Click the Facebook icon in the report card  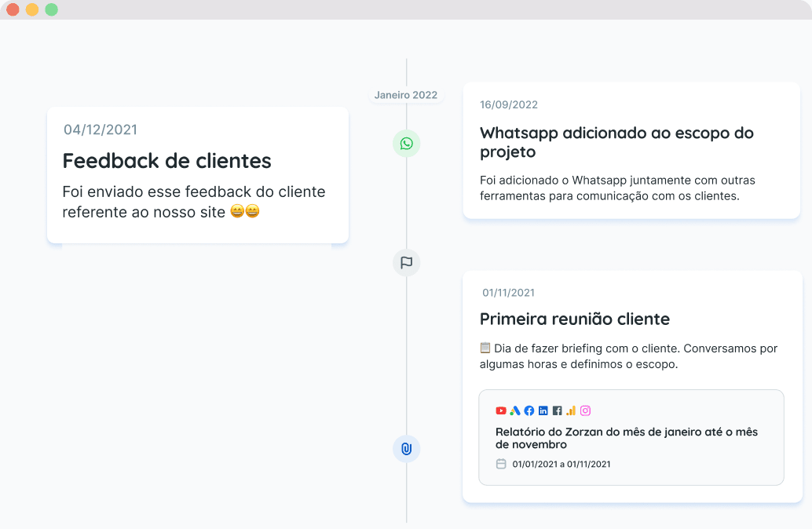(530, 410)
